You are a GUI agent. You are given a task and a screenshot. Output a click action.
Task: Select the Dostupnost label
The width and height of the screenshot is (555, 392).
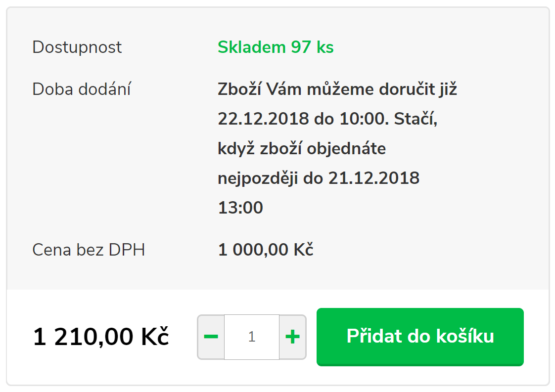point(77,47)
